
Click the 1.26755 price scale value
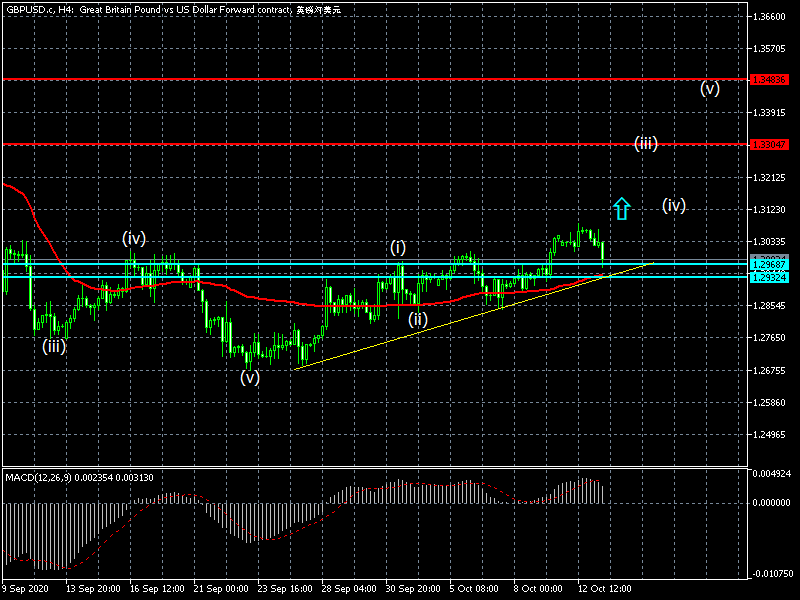[769, 370]
